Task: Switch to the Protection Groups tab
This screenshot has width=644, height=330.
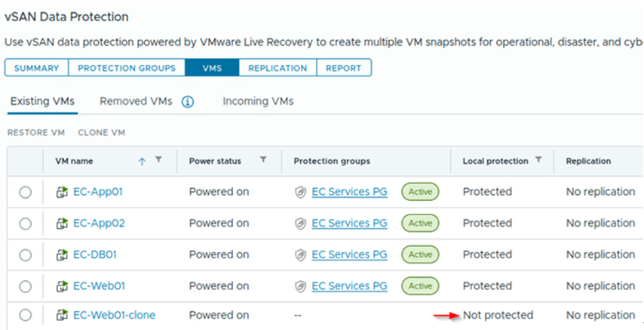Action: 127,68
